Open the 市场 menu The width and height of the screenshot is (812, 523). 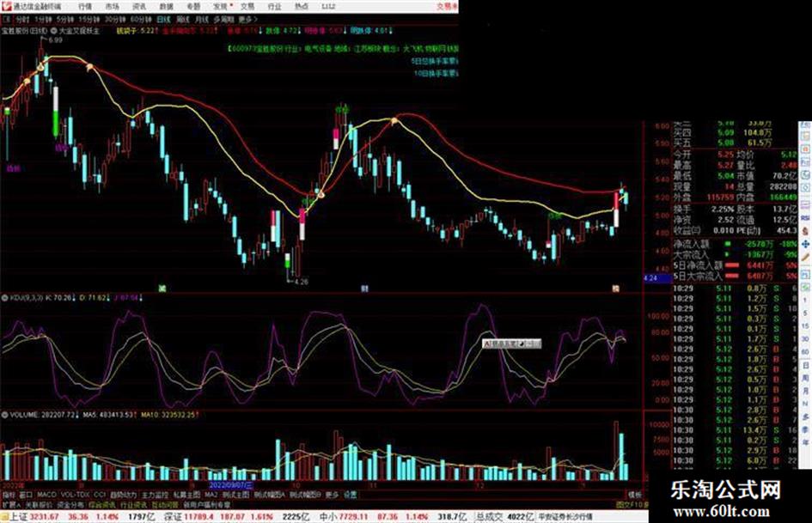(112, 7)
